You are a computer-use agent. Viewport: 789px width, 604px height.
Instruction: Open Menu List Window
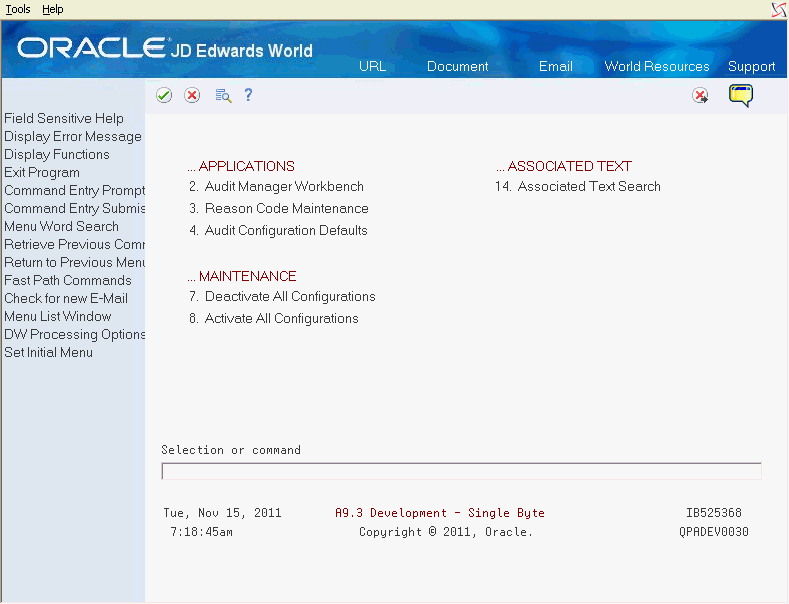click(58, 317)
